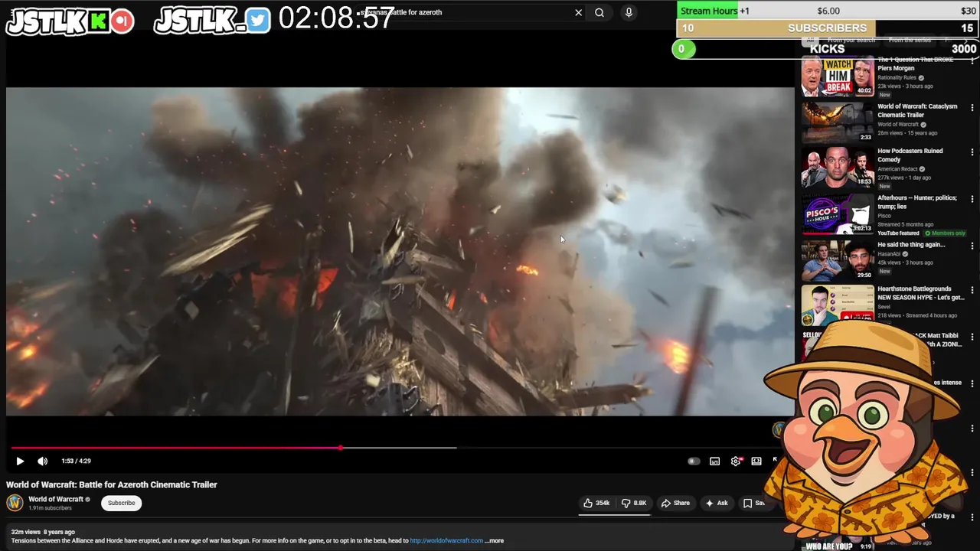
Task: Click title Afterhours -- Hunter; politics; trump; lies
Action: tap(917, 202)
